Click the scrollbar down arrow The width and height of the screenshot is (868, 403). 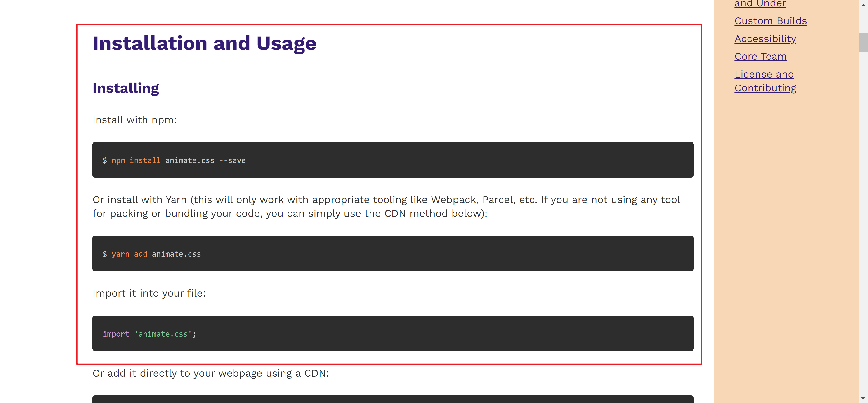coord(863,398)
